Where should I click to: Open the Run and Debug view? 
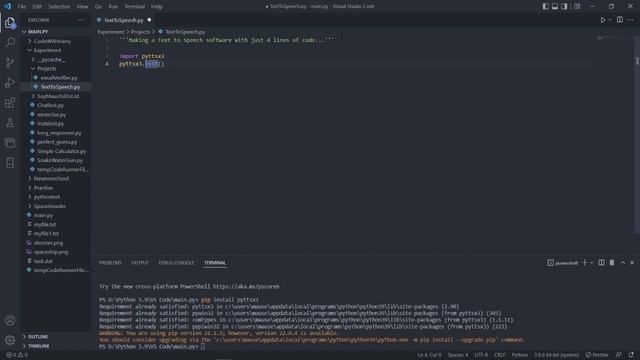point(10,82)
